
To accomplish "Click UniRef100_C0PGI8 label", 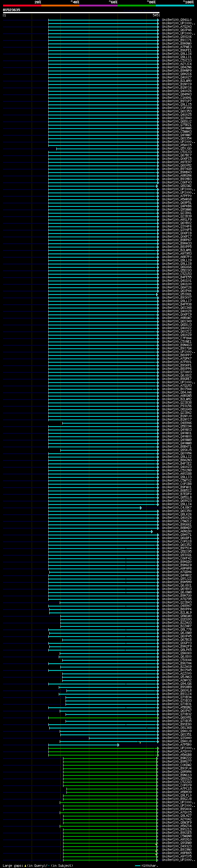I will 176,542.
